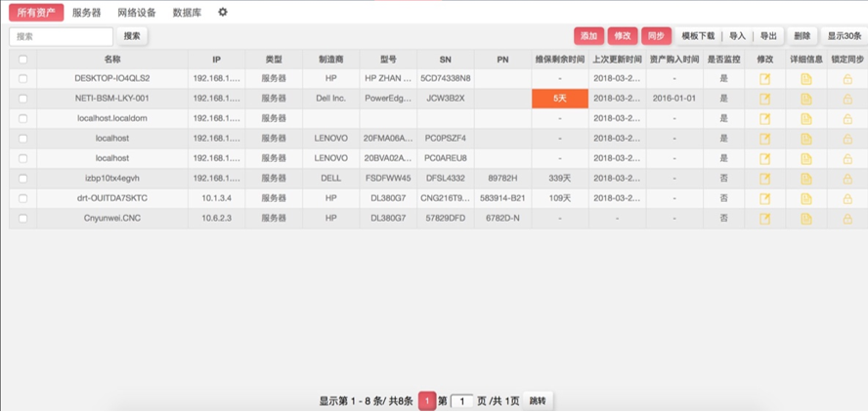Click edit icon for izbp10tx4egvh row

click(x=764, y=179)
